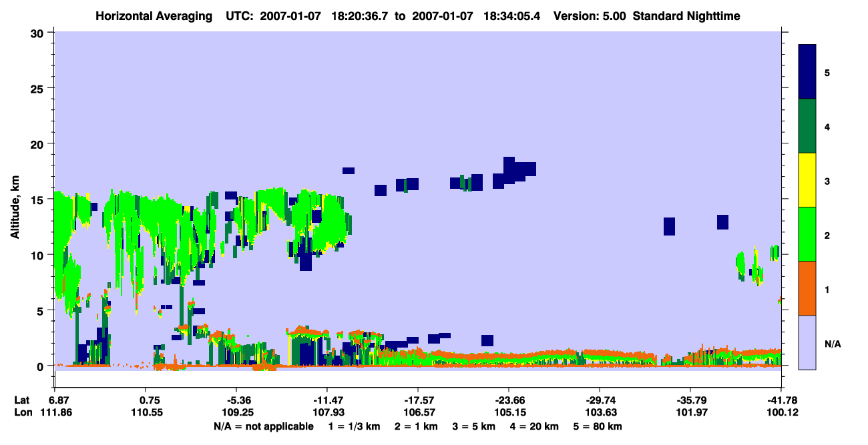Click the '2 = 1 km' legend note

pyautogui.click(x=415, y=426)
